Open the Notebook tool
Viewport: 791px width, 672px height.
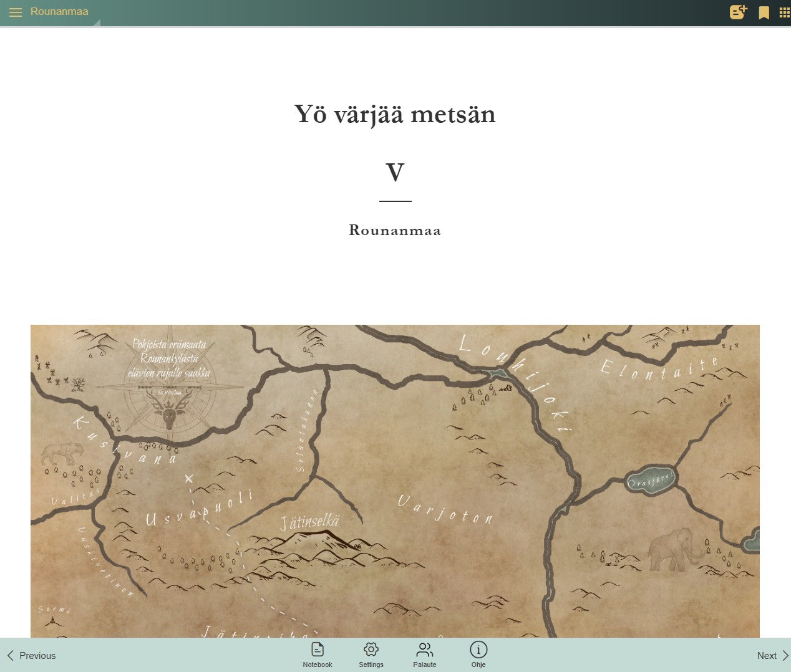(318, 655)
